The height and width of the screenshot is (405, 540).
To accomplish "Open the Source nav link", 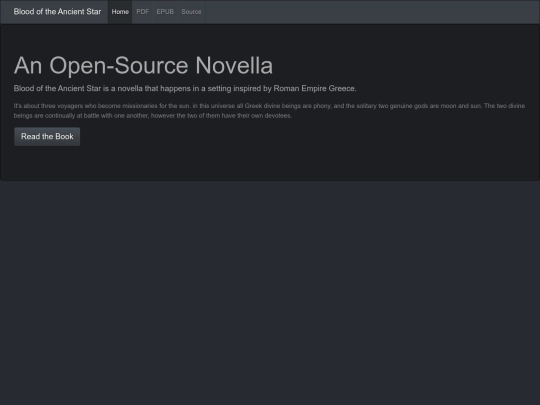I will tap(191, 12).
